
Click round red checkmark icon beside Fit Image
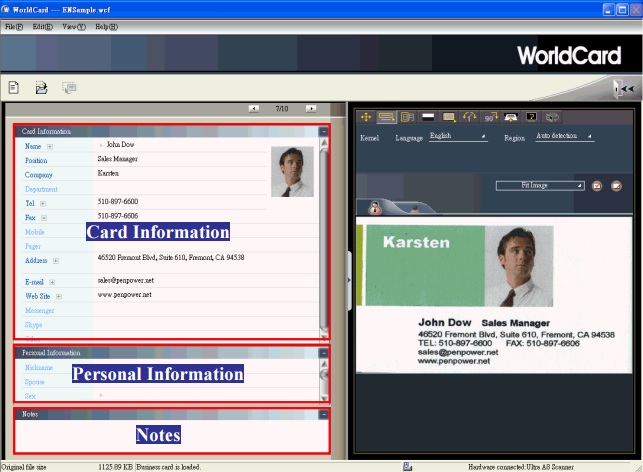coord(597,186)
